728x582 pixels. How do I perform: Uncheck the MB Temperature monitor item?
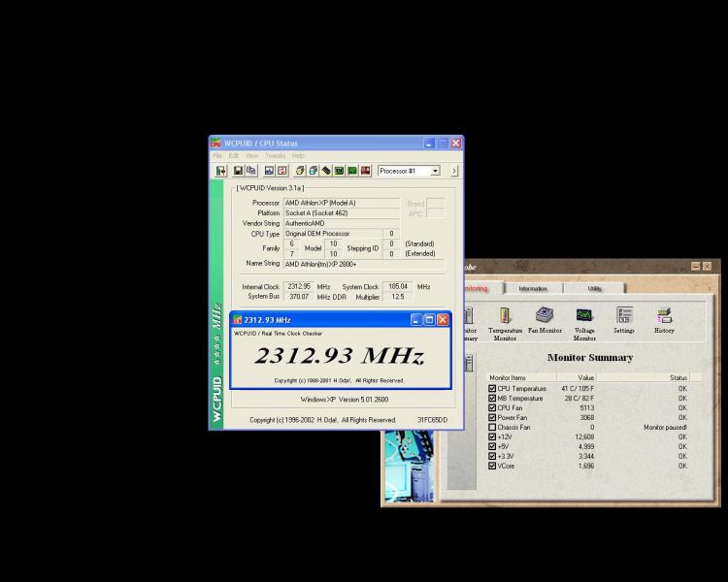tap(492, 399)
